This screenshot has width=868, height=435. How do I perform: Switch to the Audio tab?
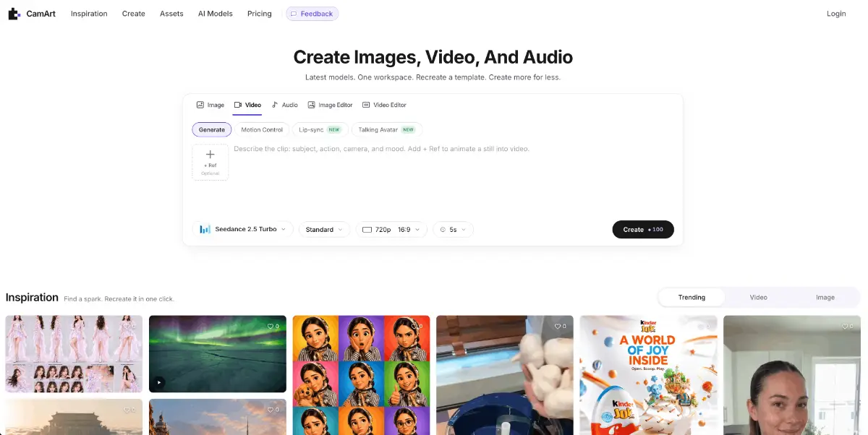[x=285, y=105]
